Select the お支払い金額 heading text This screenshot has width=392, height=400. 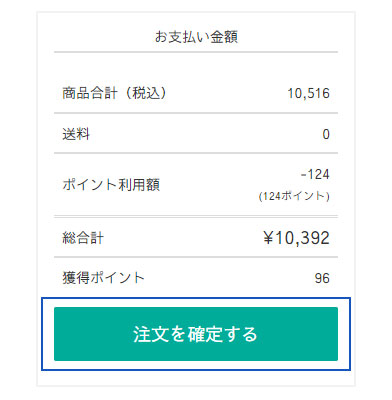click(196, 37)
